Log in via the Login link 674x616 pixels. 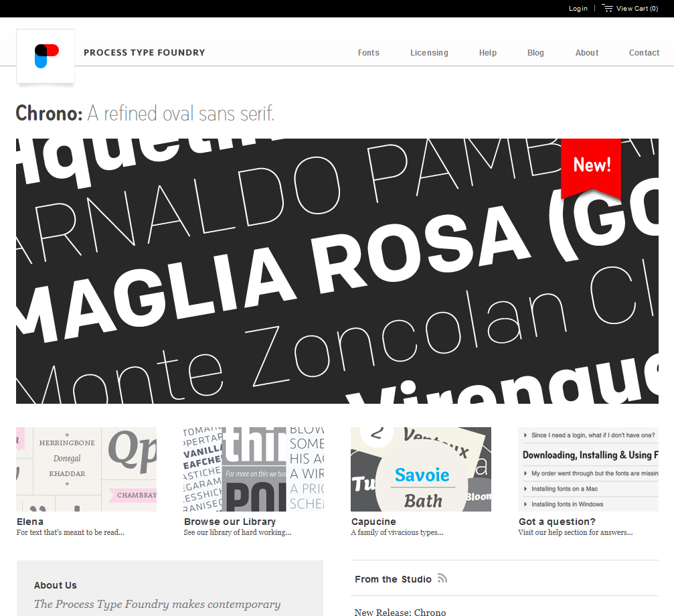pos(578,9)
